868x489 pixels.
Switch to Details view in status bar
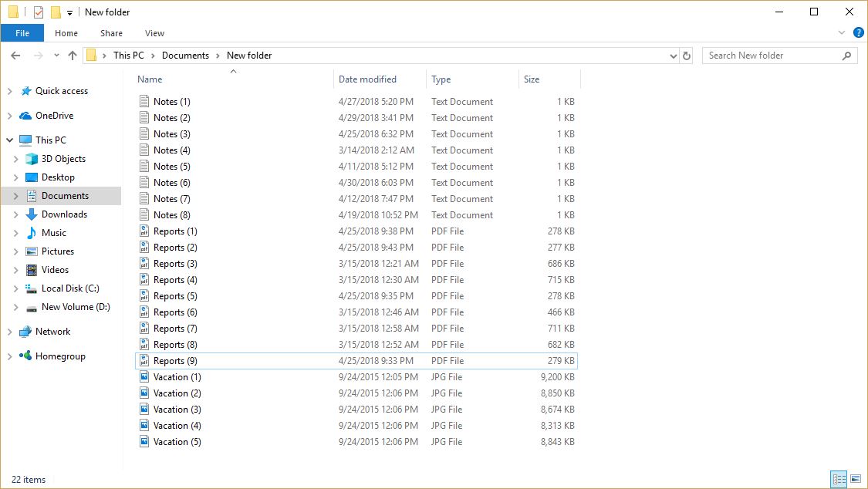point(839,480)
